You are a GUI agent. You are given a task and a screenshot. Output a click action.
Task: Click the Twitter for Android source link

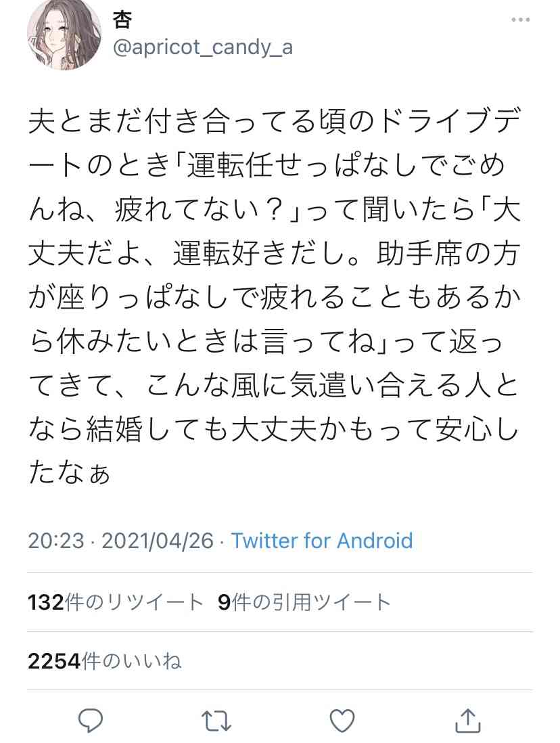coord(322,541)
